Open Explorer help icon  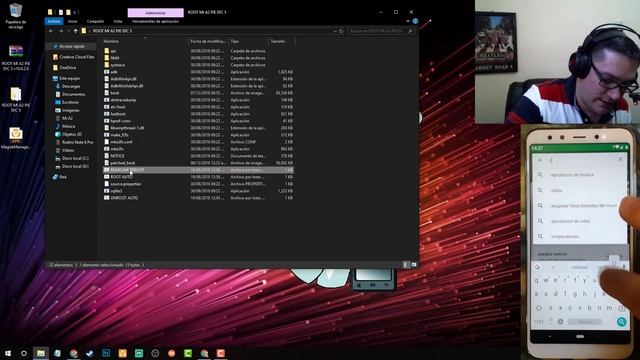pyautogui.click(x=415, y=21)
